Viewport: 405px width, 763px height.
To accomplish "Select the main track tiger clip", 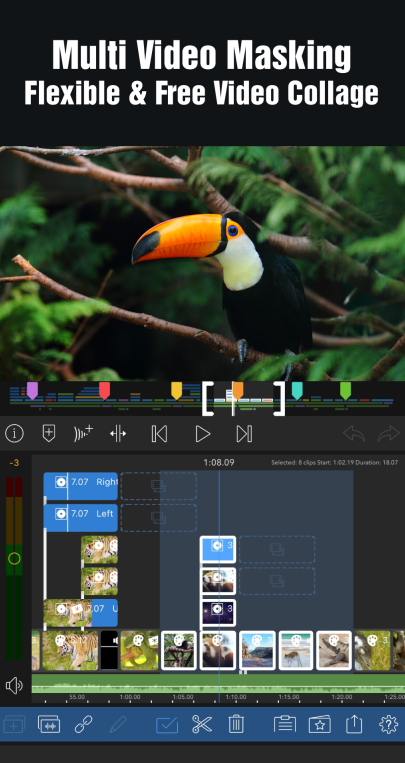I will point(70,650).
